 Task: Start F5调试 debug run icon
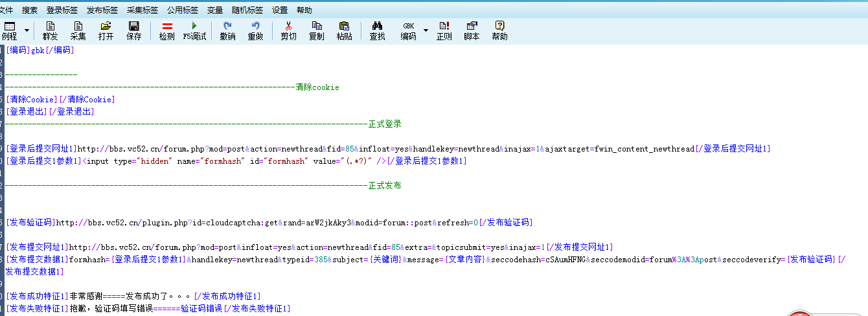coord(195,30)
